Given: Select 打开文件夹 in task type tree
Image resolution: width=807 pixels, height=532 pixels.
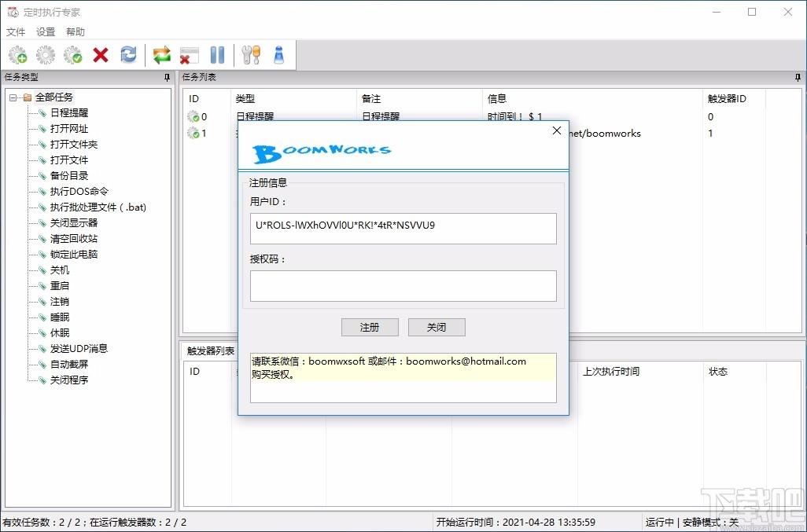Looking at the screenshot, I should point(74,145).
